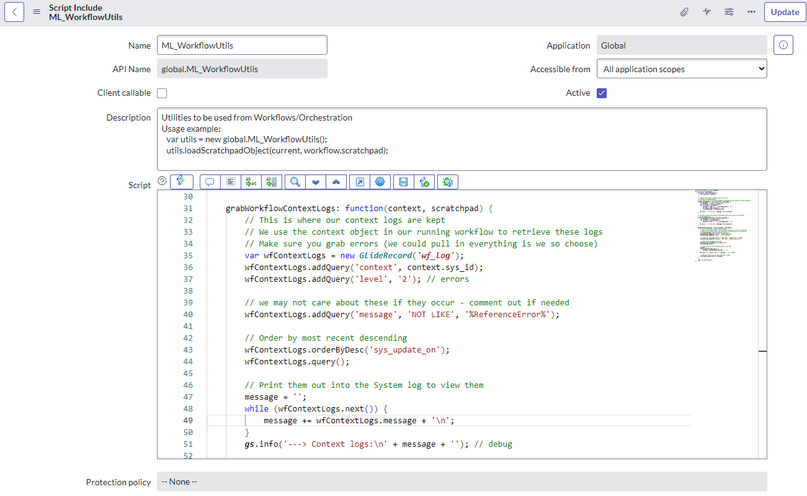Click the 'Order by most recent descending' comment
The height and width of the screenshot is (496, 807).
(x=326, y=338)
